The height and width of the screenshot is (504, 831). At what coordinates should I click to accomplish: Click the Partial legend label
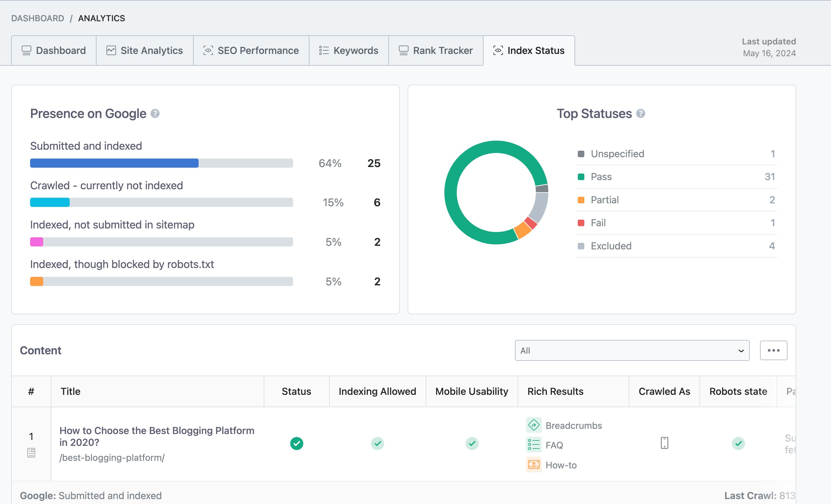605,200
